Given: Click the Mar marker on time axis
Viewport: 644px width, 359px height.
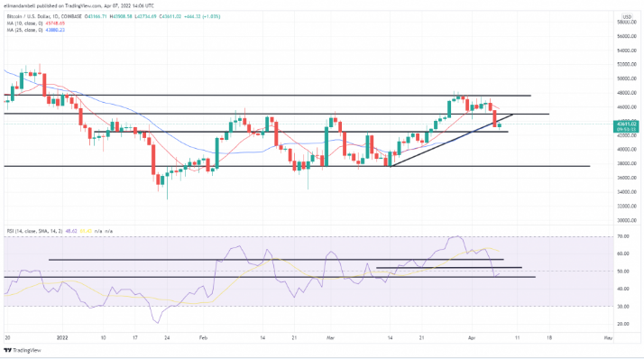Looking at the screenshot, I should 331,338.
